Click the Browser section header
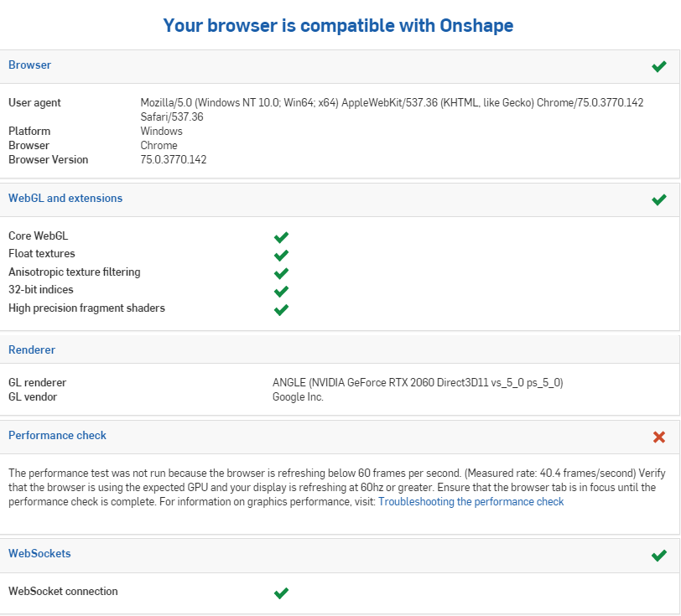 [x=29, y=65]
